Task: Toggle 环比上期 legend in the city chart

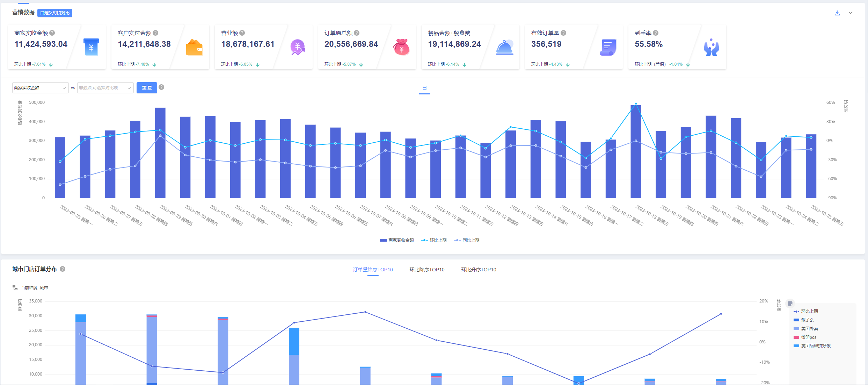Action: tap(805, 311)
